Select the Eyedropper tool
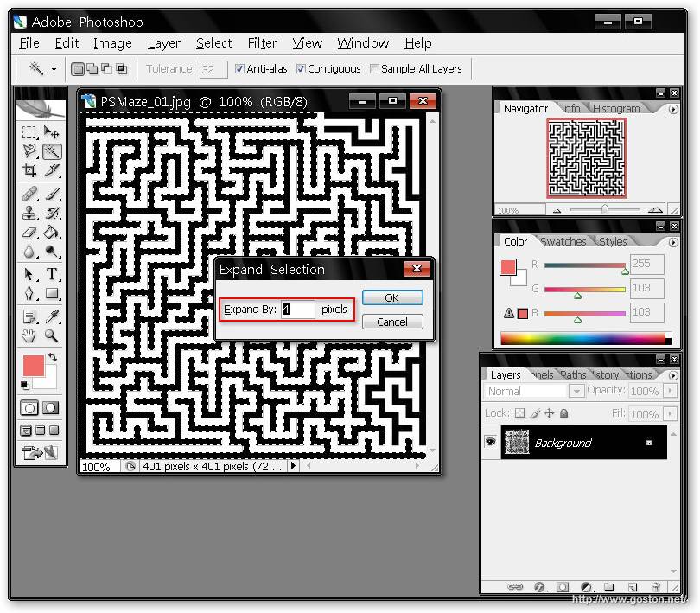The width and height of the screenshot is (700, 613). [52, 316]
